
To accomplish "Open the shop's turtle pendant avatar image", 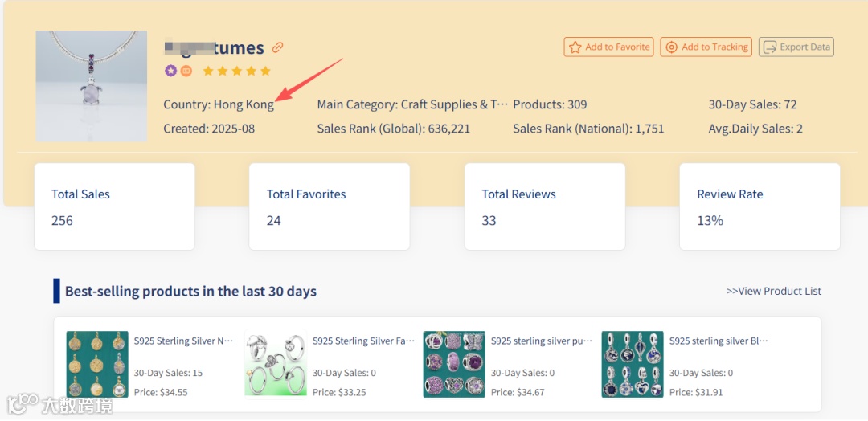I will (91, 86).
